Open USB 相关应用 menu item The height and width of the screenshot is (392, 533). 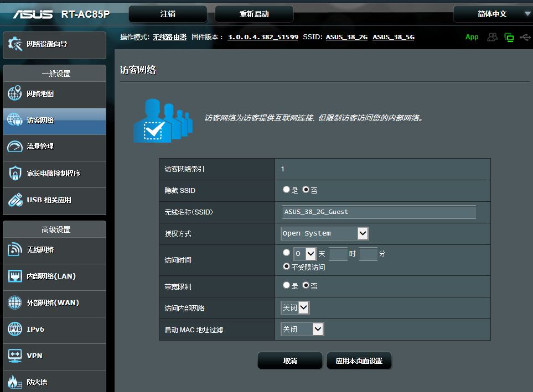coord(54,200)
